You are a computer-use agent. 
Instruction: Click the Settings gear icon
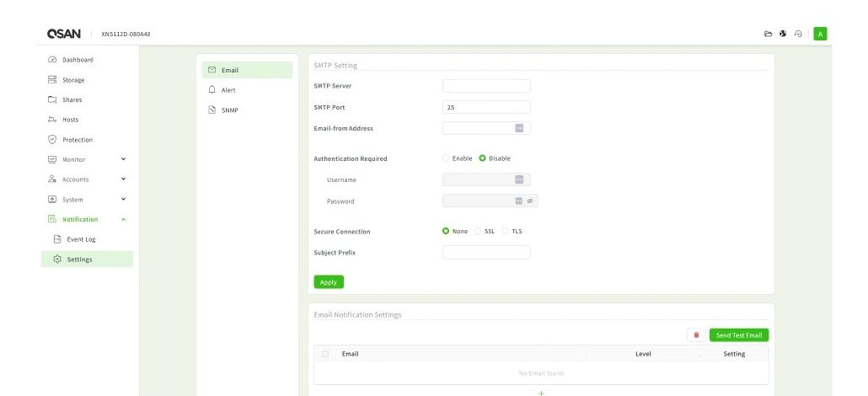pyautogui.click(x=56, y=260)
